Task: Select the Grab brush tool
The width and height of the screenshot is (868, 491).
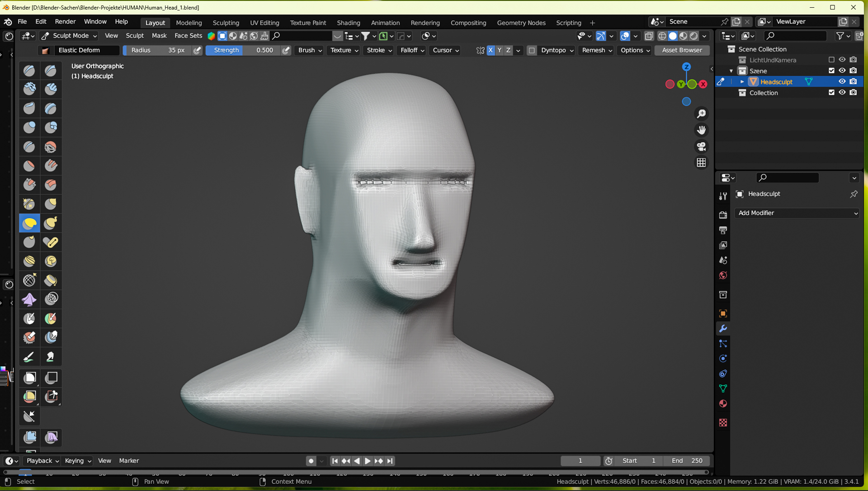Action: [51, 204]
